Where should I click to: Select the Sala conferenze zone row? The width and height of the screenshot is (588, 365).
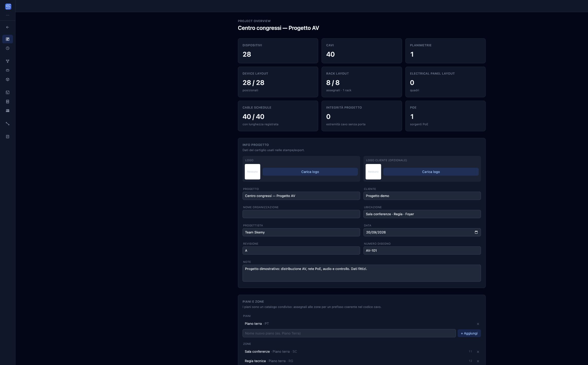tap(361, 352)
